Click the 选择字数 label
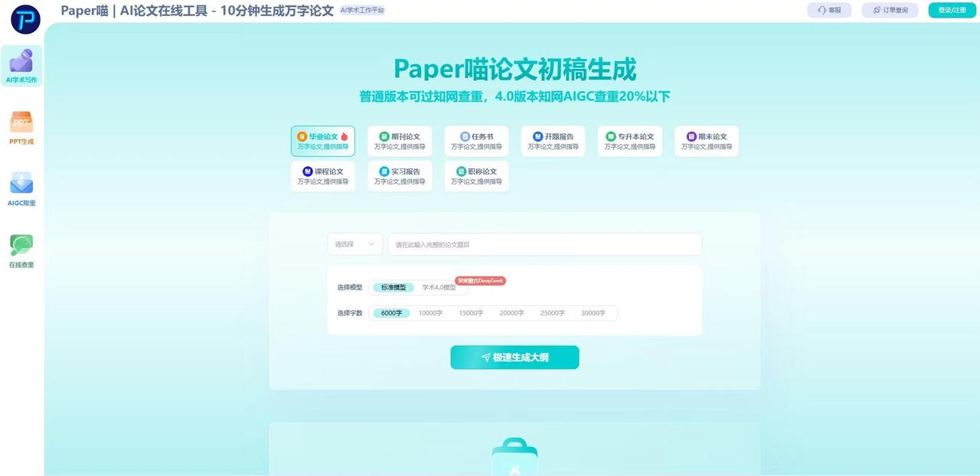The height and width of the screenshot is (476, 980). point(350,313)
